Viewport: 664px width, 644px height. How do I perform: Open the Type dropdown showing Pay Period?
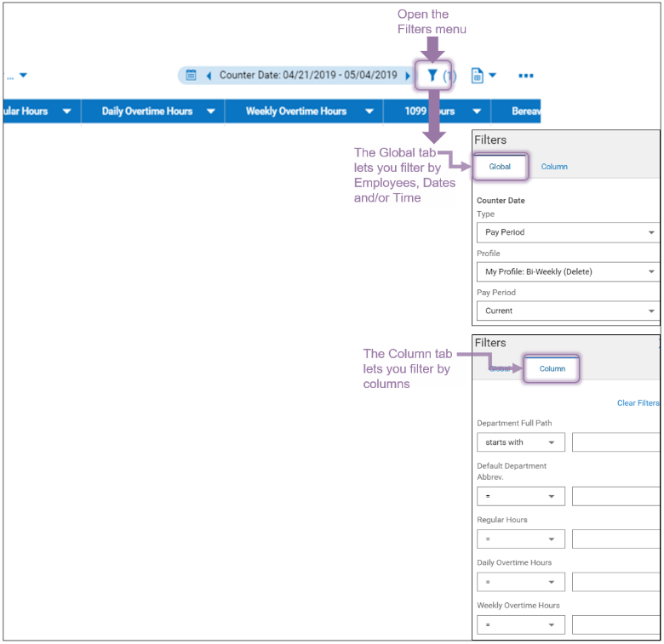(568, 232)
